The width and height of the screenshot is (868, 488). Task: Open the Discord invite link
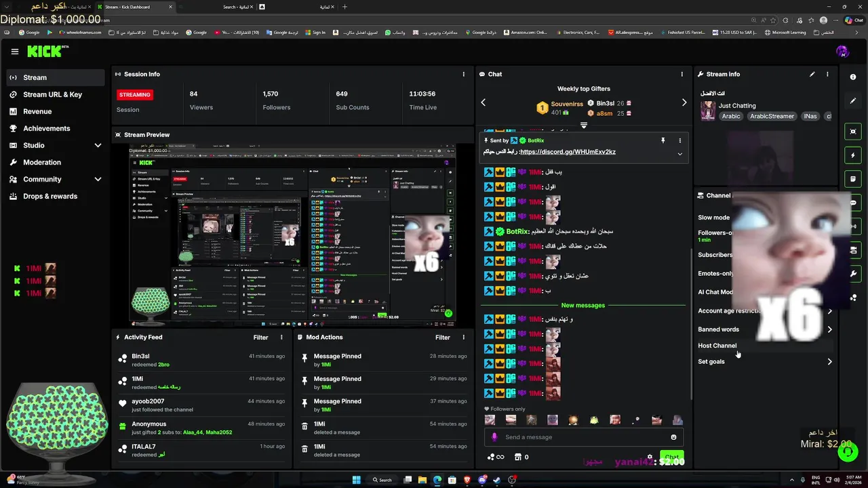(x=568, y=152)
